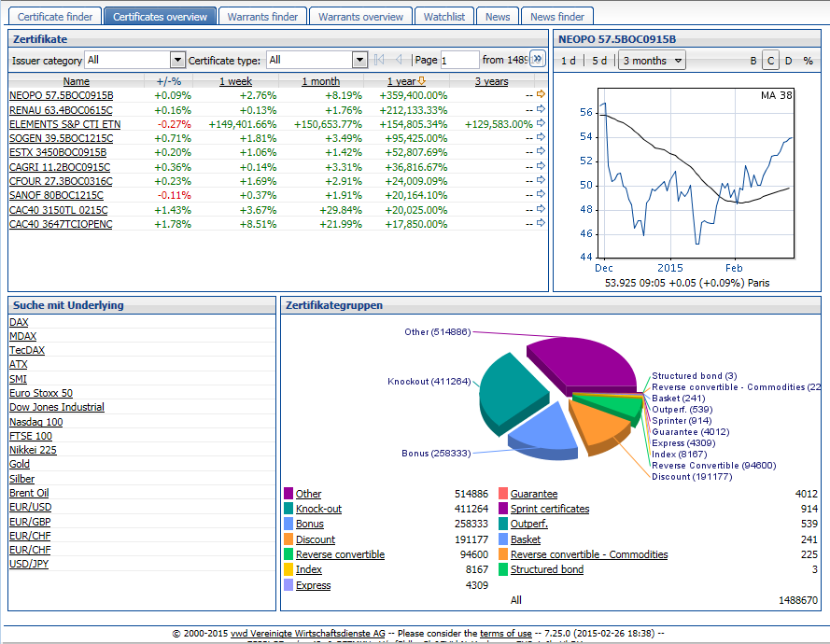Open the Certificate type dropdown
Image resolution: width=830 pixels, height=644 pixels.
coord(359,60)
